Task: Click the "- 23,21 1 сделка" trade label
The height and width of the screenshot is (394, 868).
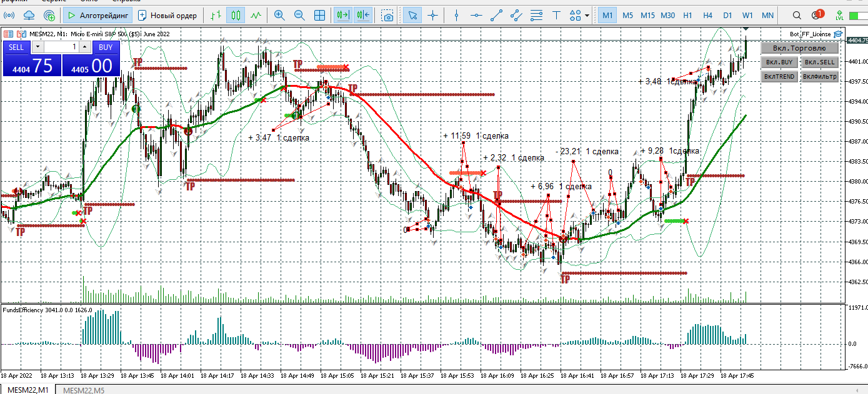Action: pos(587,151)
